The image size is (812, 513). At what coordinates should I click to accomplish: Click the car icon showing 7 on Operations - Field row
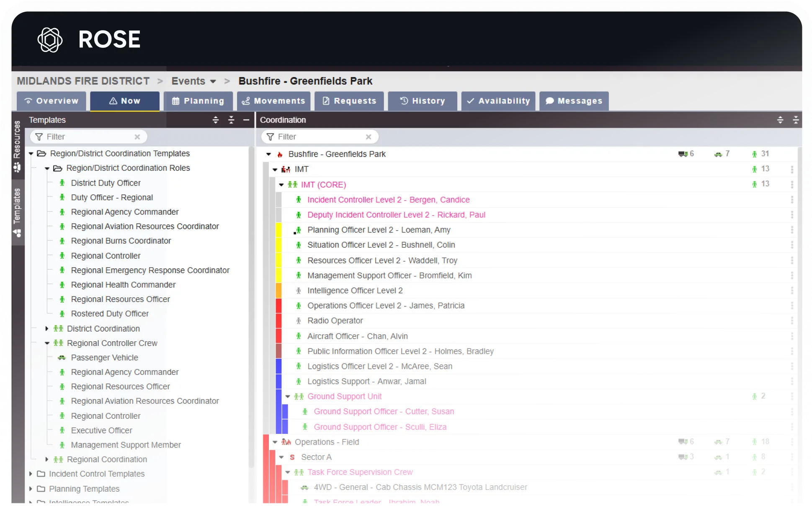point(719,441)
